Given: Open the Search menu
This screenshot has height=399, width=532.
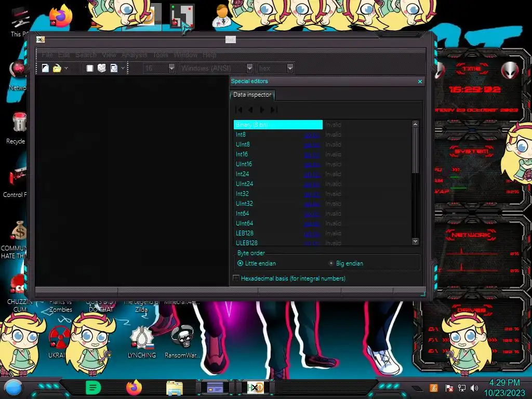Looking at the screenshot, I should tap(86, 55).
